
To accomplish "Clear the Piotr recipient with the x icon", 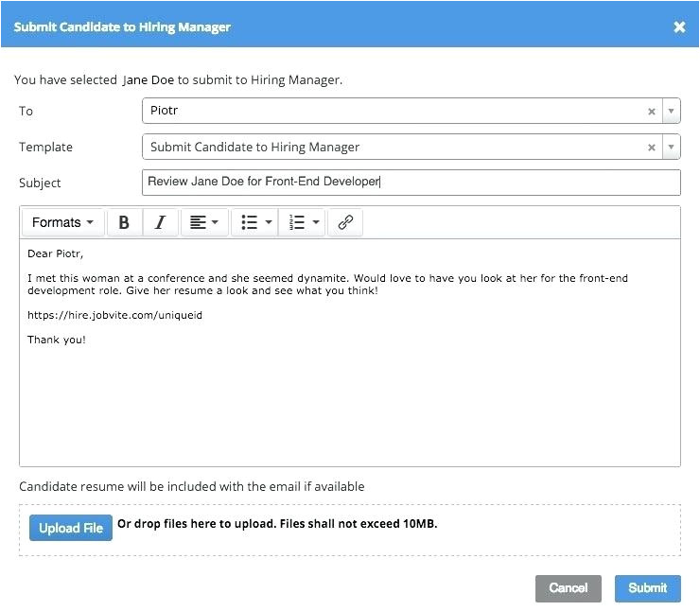I will coord(651,112).
